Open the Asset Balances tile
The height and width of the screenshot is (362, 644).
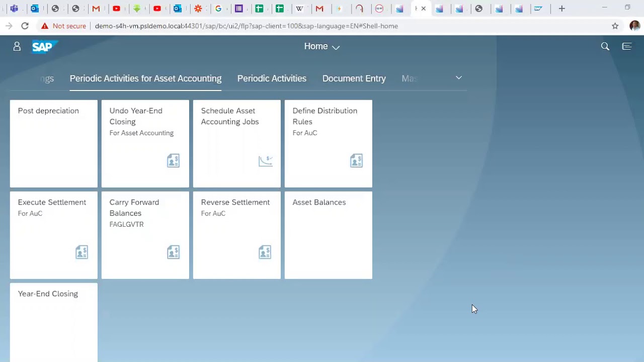point(329,235)
